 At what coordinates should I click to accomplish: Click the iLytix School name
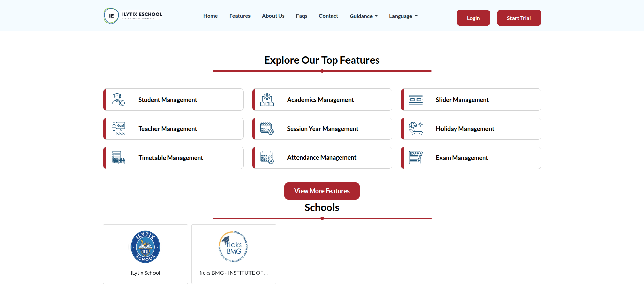(x=145, y=273)
